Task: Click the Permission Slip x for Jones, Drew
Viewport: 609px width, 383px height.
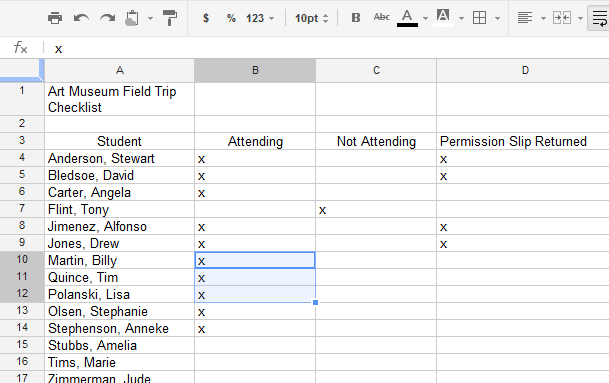Action: coord(444,244)
